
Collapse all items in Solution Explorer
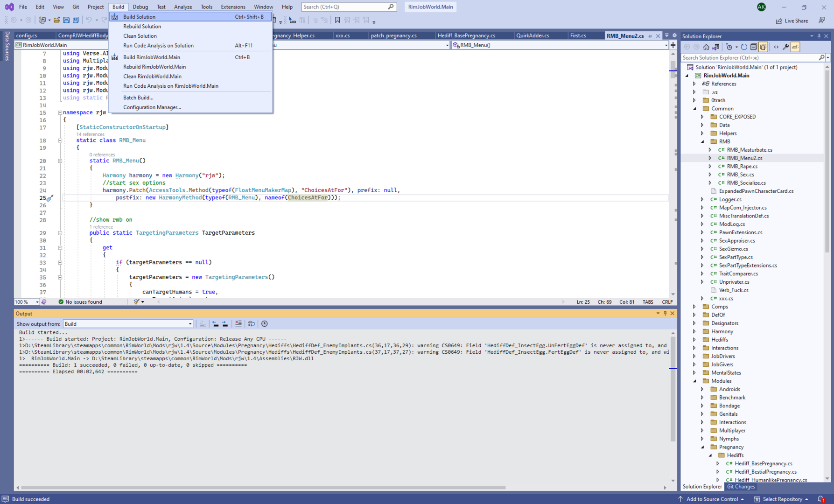753,47
